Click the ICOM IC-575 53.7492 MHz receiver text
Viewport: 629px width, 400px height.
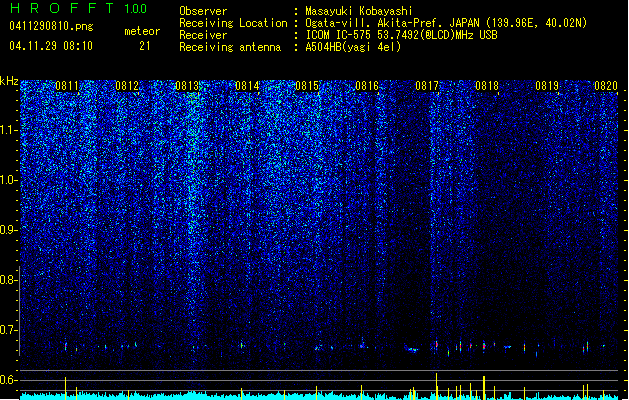pyautogui.click(x=402, y=35)
